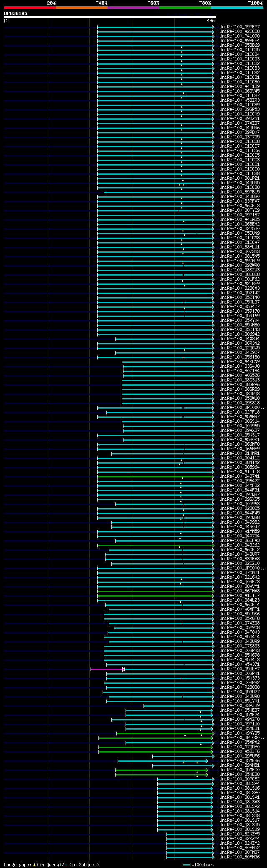The width and height of the screenshot is (267, 868).
Task: Select the UniRef100_Q1HMR1 label
Action: coord(239,453)
